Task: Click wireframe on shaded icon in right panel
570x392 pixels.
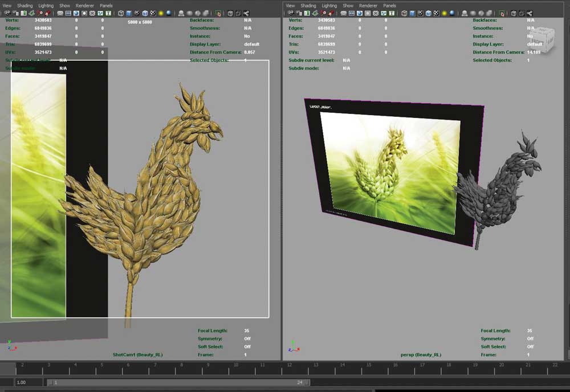Action: (430, 13)
